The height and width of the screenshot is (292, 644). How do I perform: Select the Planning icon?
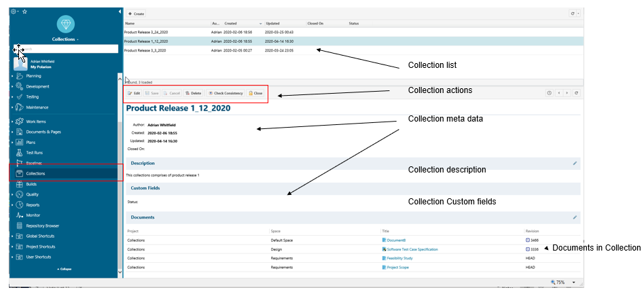pyautogui.click(x=19, y=76)
